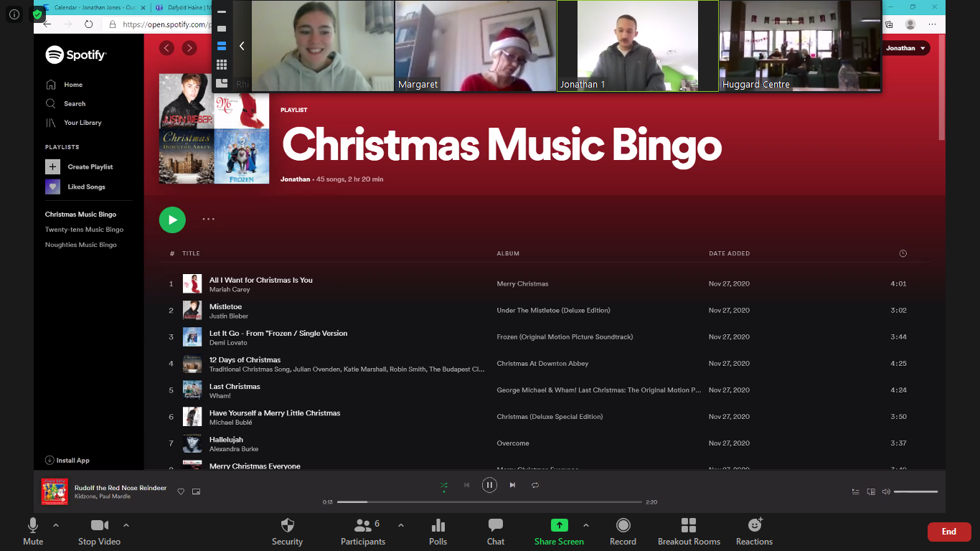The height and width of the screenshot is (551, 980).
Task: Toggle picture-in-picture mini player icon
Action: [196, 491]
